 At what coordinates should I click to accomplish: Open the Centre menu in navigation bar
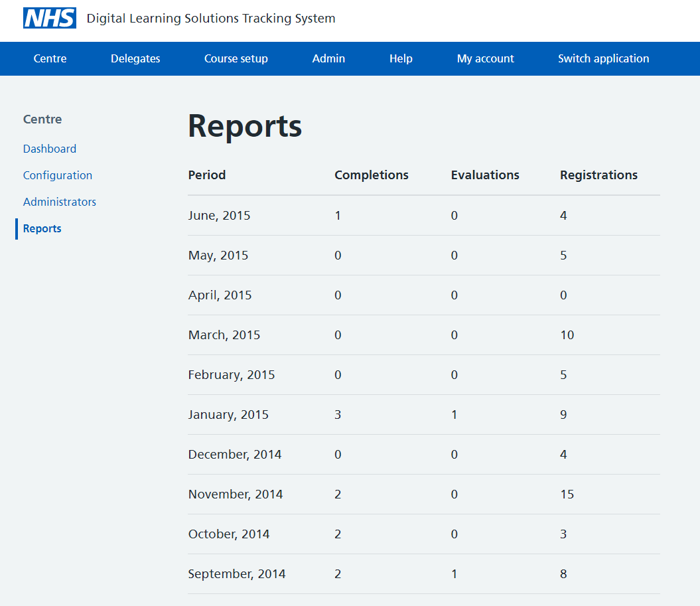point(50,58)
